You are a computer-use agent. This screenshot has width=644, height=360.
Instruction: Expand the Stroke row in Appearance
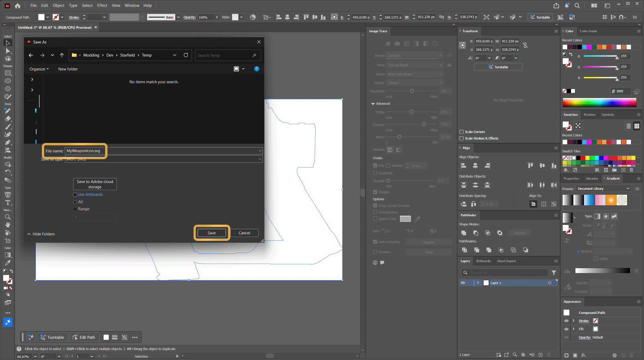click(573, 321)
